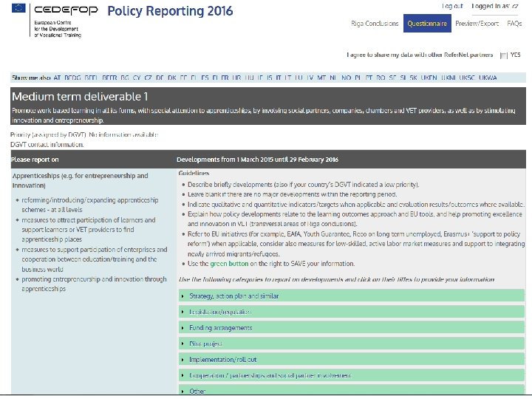Click 'I agree to share my data' text
This screenshot has width=532, height=399.
tap(420, 55)
